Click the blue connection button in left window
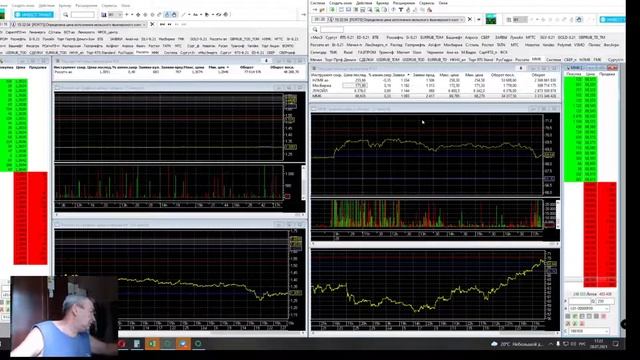This screenshot has width=640, height=360. [x=34, y=14]
